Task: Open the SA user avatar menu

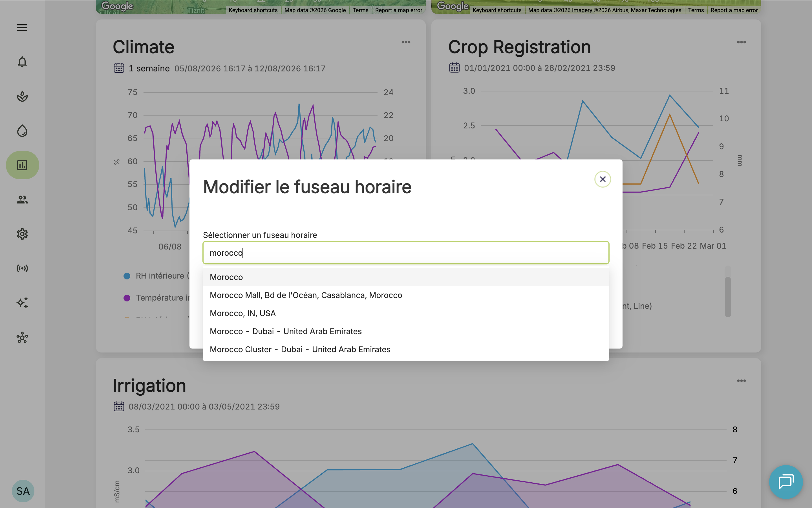Action: pyautogui.click(x=23, y=491)
